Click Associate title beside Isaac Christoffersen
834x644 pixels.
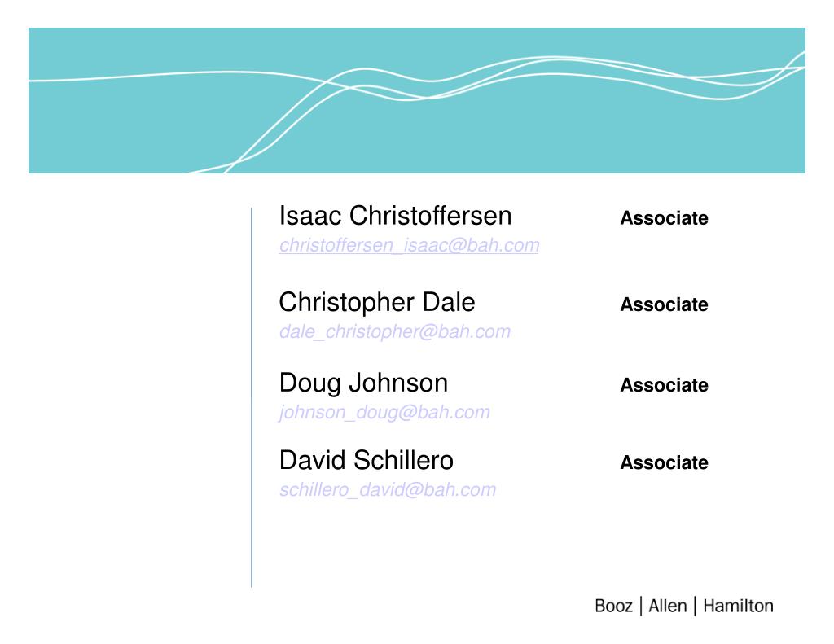point(664,218)
